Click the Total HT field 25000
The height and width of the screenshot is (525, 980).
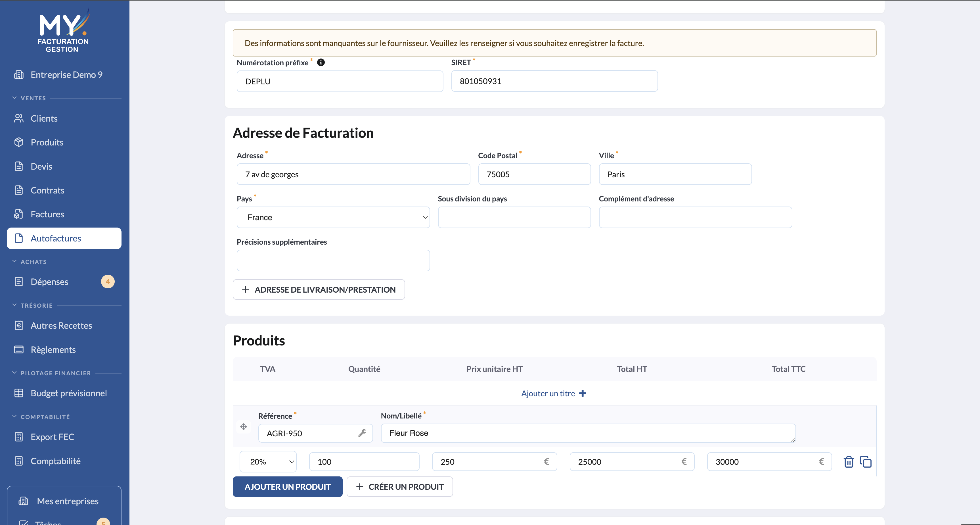click(632, 462)
